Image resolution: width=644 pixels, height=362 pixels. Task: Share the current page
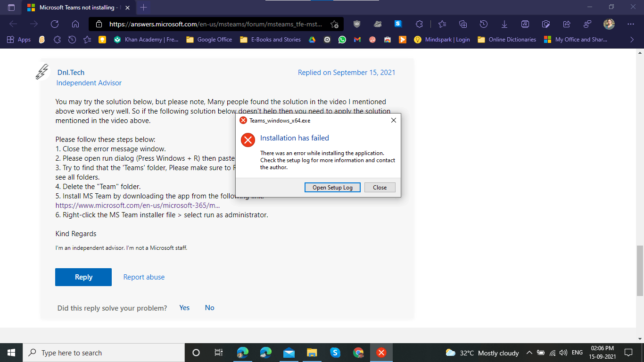567,24
